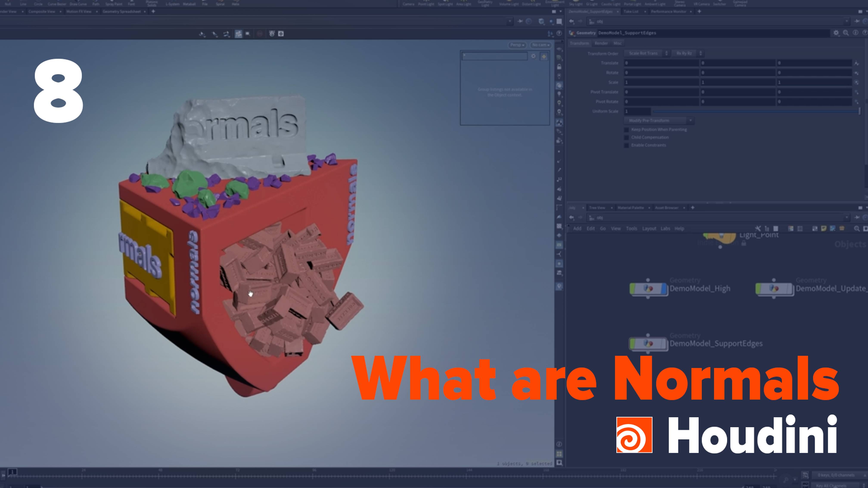
Task: Pin the parameter pane
Action: click(x=857, y=21)
